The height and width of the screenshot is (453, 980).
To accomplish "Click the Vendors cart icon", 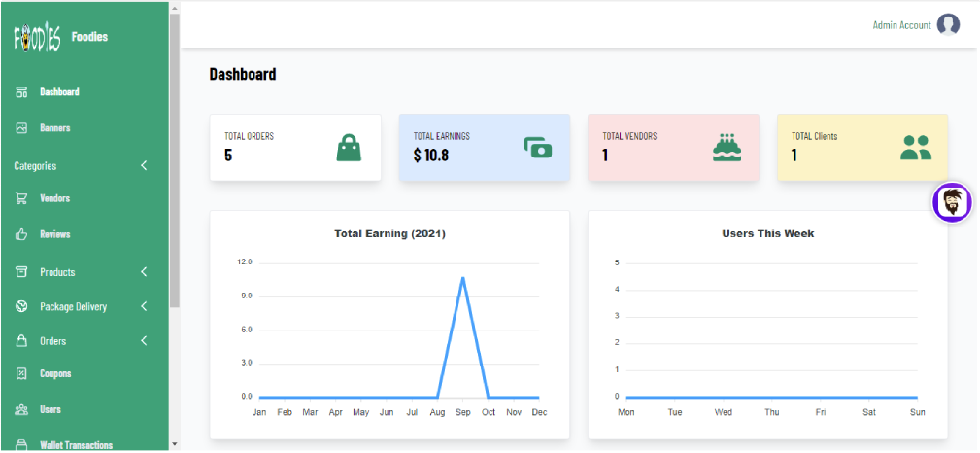I will point(22,198).
